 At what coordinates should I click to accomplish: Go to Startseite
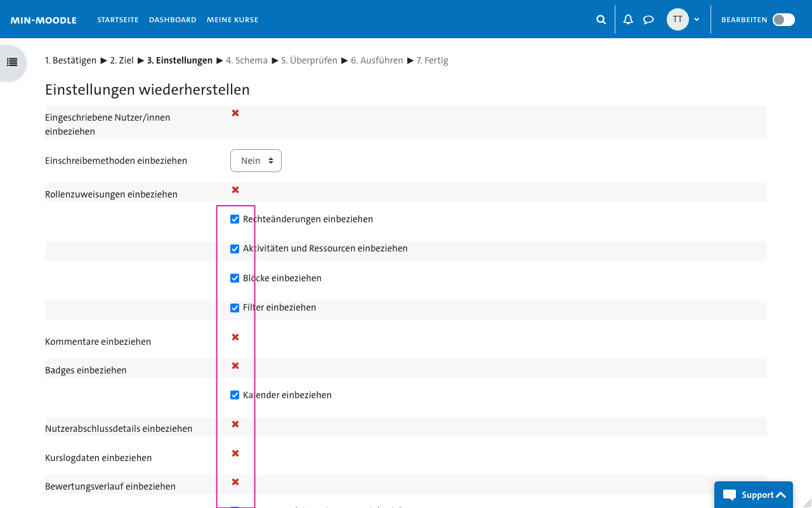[118, 20]
